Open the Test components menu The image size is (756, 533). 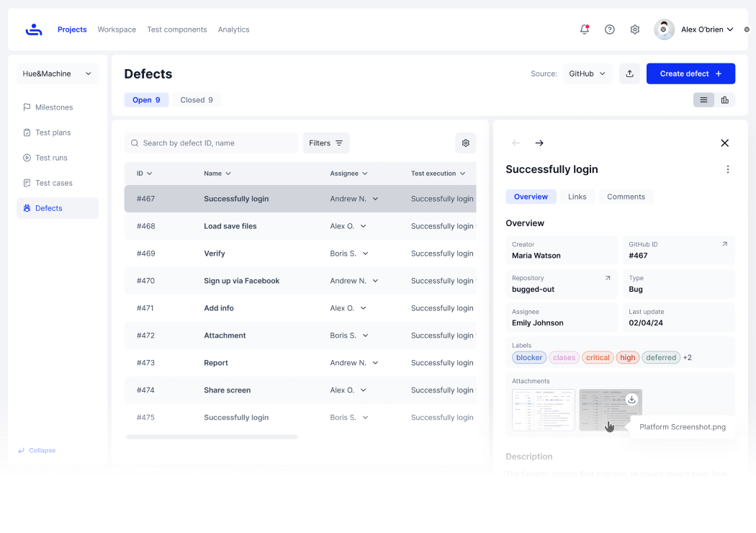click(x=177, y=30)
